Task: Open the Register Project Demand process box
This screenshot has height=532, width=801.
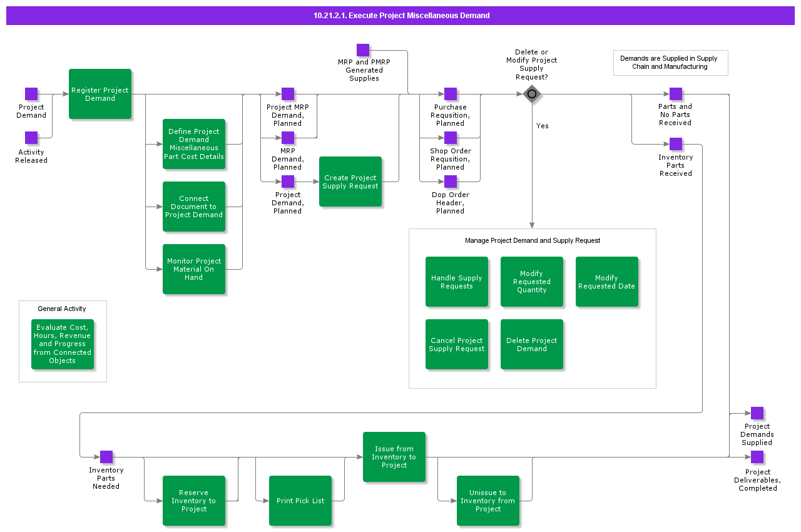Action: pos(100,94)
